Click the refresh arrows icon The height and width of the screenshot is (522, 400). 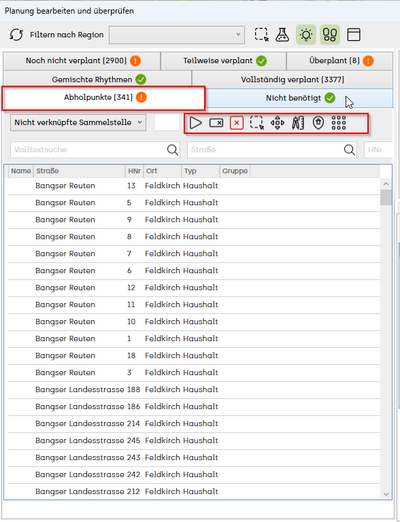tap(16, 35)
